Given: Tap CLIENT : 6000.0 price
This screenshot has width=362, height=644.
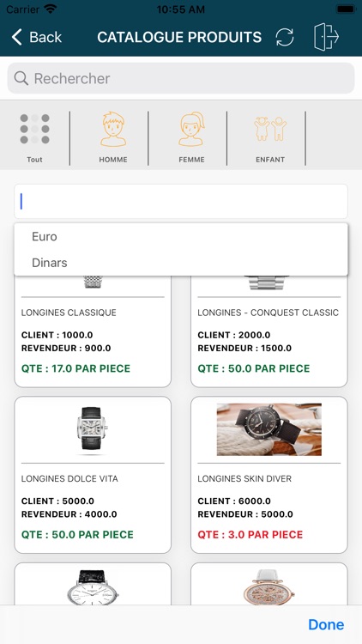Looking at the screenshot, I should coord(234,501).
